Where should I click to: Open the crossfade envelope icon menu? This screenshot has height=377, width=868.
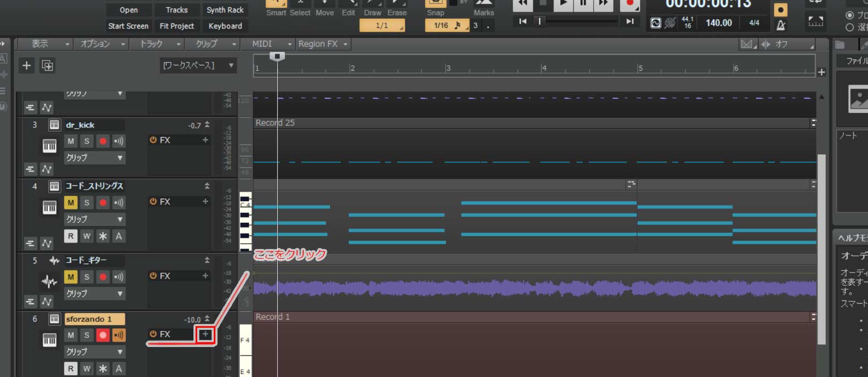pyautogui.click(x=747, y=44)
